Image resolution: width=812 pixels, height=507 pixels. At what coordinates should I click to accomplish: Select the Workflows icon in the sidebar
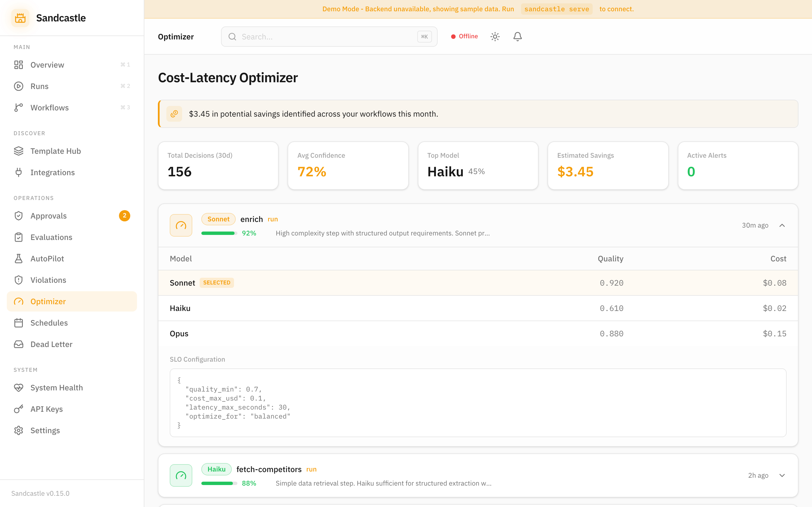18,107
